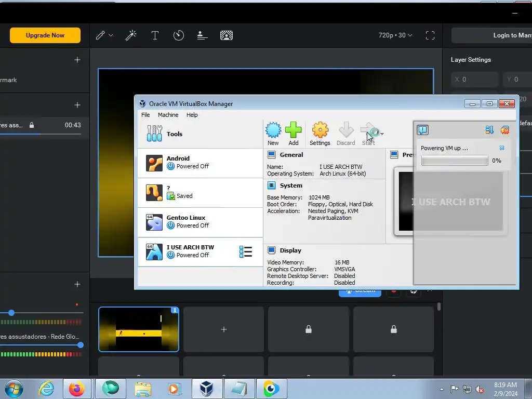The image size is (532, 399).
Task: Open the Windows Start menu orb
Action: coord(14,389)
